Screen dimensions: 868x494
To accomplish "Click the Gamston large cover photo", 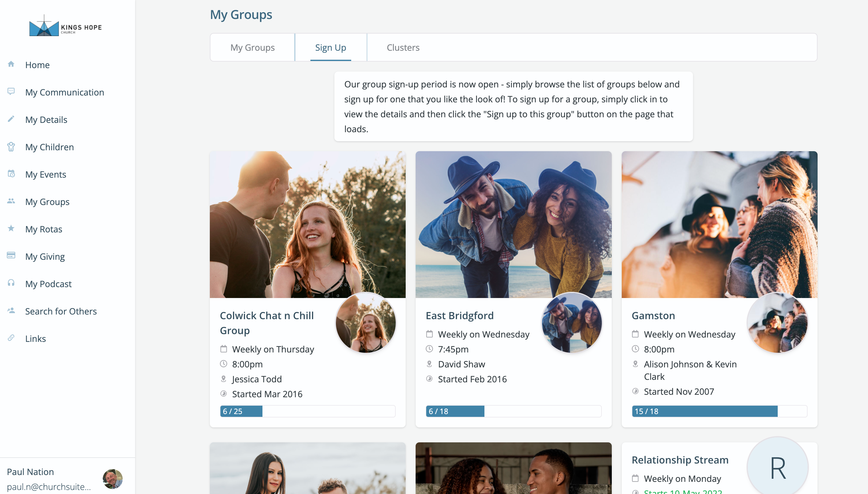I will point(719,225).
